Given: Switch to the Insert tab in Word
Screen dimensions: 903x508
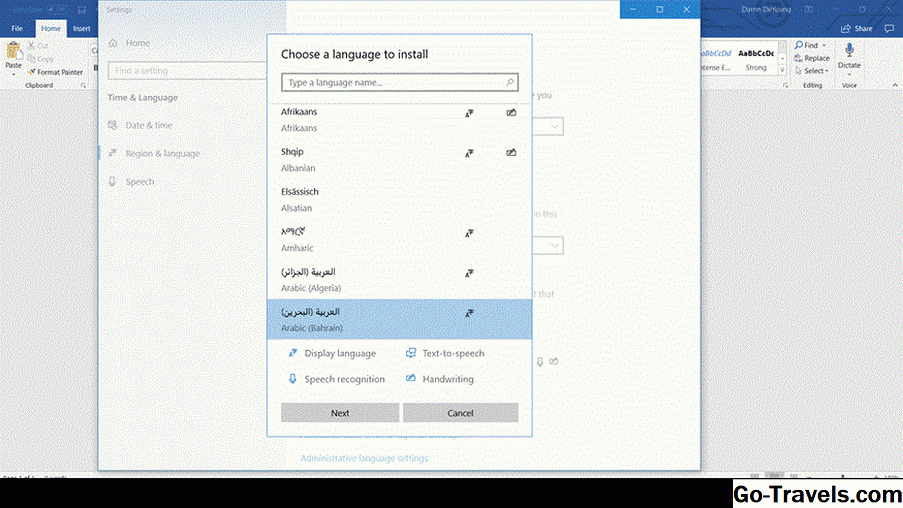Looking at the screenshot, I should (x=81, y=28).
